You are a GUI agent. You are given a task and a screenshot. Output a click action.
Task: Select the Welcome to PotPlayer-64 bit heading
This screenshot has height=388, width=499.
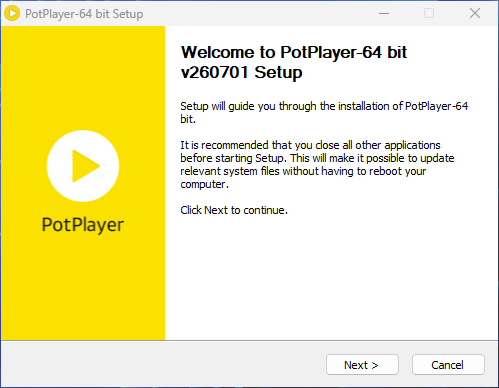[x=294, y=52]
